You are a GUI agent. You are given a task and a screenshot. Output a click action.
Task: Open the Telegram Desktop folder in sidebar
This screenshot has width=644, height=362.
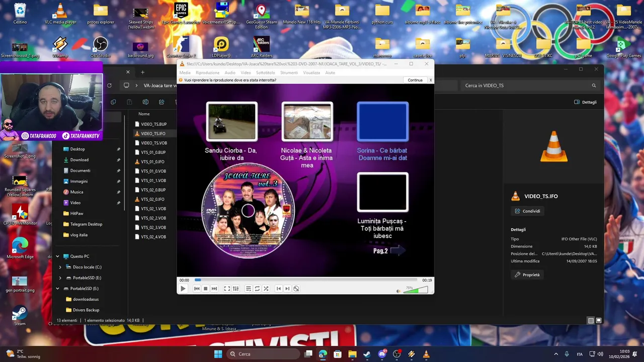click(x=86, y=224)
